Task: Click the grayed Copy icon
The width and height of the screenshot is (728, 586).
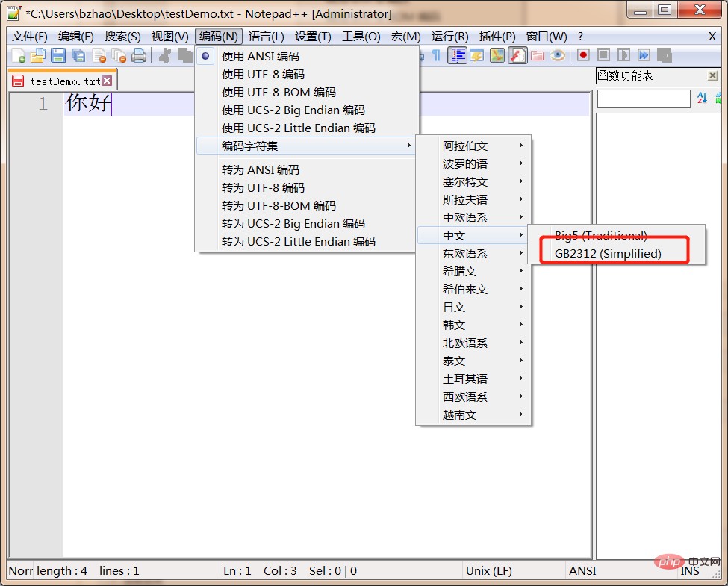Action: coord(185,56)
